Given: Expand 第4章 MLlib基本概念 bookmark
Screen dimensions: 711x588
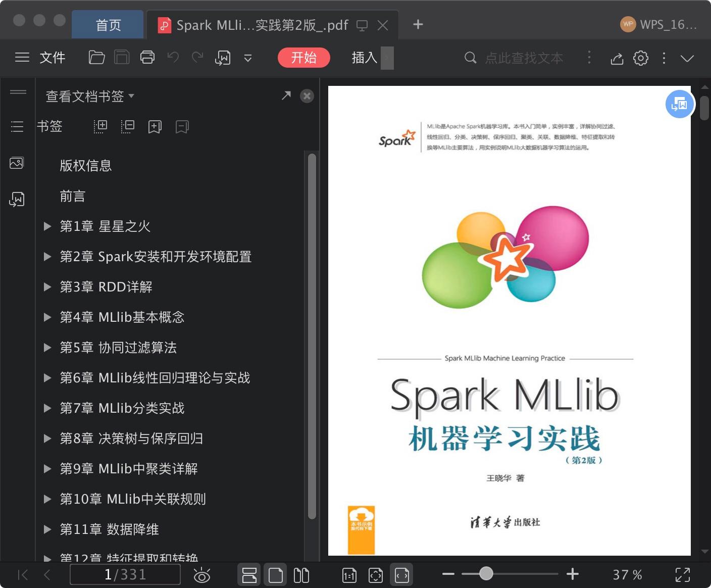Looking at the screenshot, I should pyautogui.click(x=47, y=317).
